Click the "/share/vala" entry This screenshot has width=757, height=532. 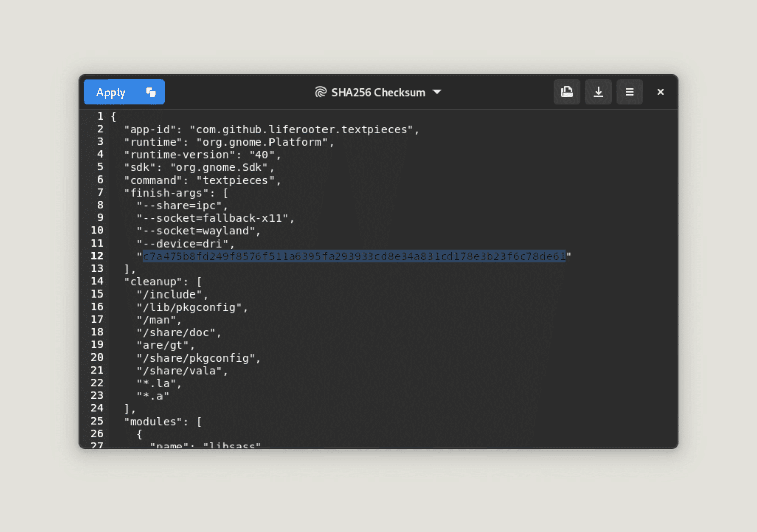tap(182, 371)
